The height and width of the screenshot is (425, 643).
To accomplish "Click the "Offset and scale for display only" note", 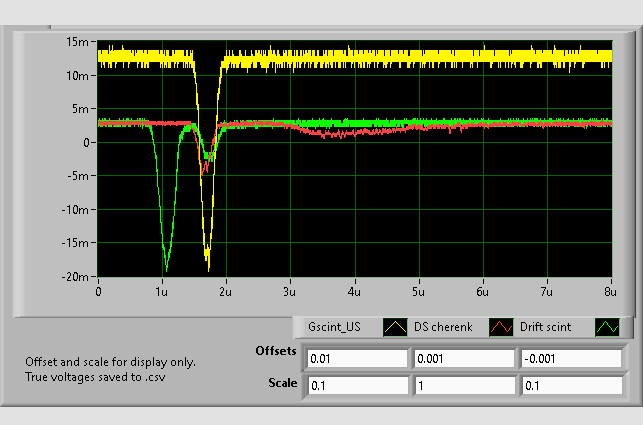I will tap(110, 362).
